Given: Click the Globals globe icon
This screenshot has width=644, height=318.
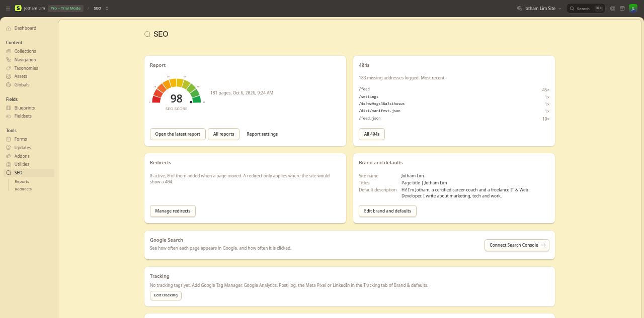Looking at the screenshot, I should (x=9, y=85).
